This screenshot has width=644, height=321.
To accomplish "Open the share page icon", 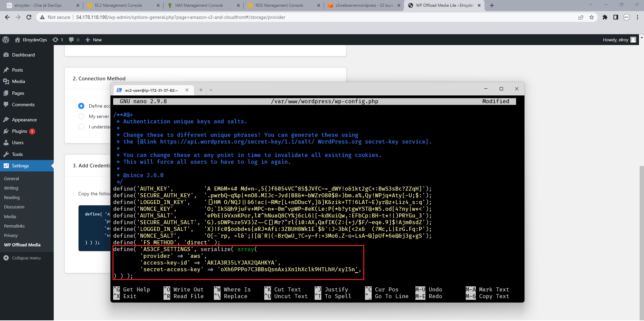I will click(581, 17).
